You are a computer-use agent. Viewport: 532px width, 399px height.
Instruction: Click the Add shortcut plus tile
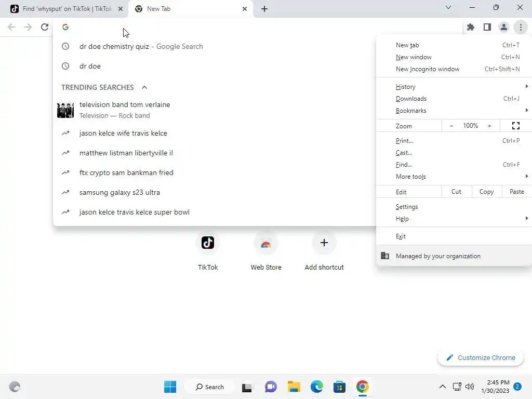324,251
